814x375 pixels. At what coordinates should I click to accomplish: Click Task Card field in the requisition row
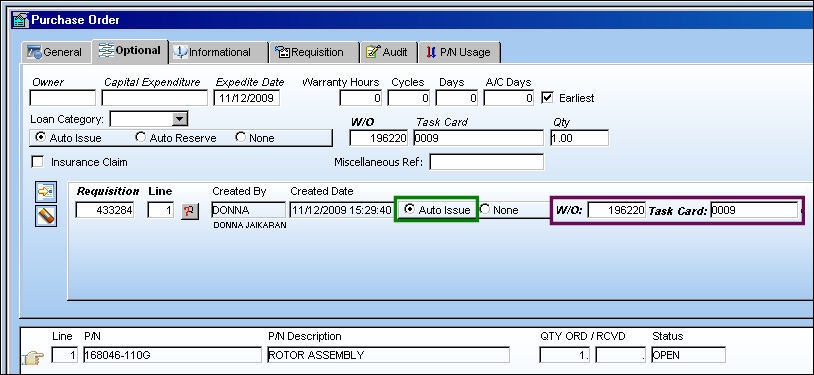[754, 210]
